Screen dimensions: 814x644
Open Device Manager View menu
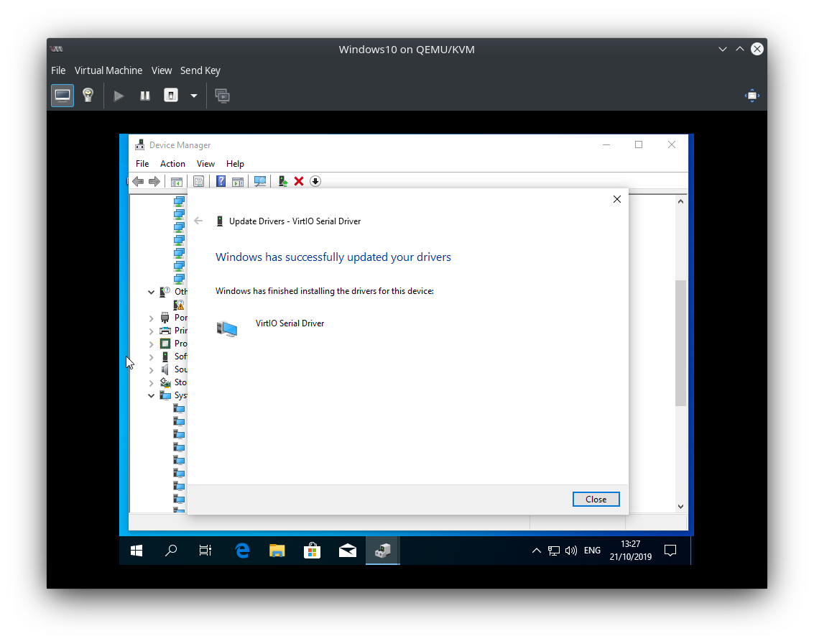pyautogui.click(x=205, y=164)
